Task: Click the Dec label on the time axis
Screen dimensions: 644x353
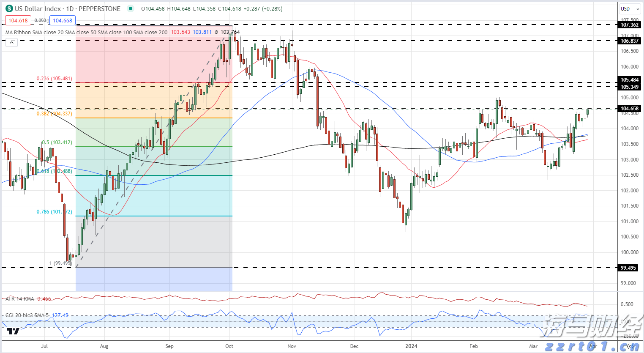Action: tap(354, 346)
